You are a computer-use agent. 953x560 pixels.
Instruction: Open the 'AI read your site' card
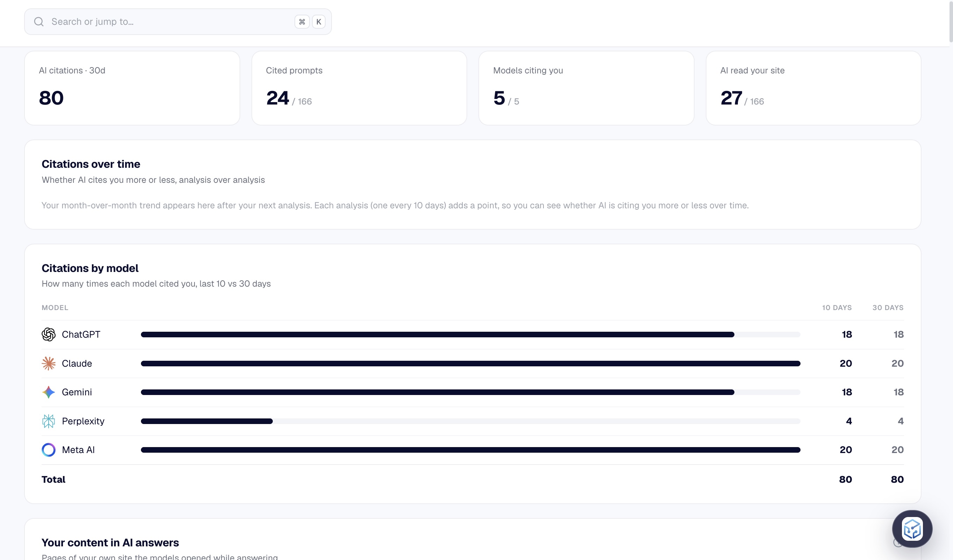pos(813,88)
